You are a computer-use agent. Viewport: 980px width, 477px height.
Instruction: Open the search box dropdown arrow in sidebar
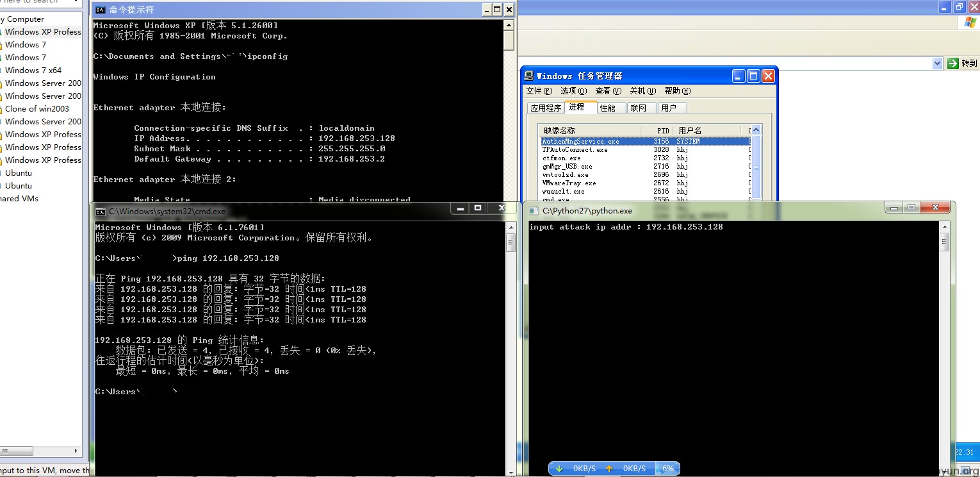(x=76, y=2)
